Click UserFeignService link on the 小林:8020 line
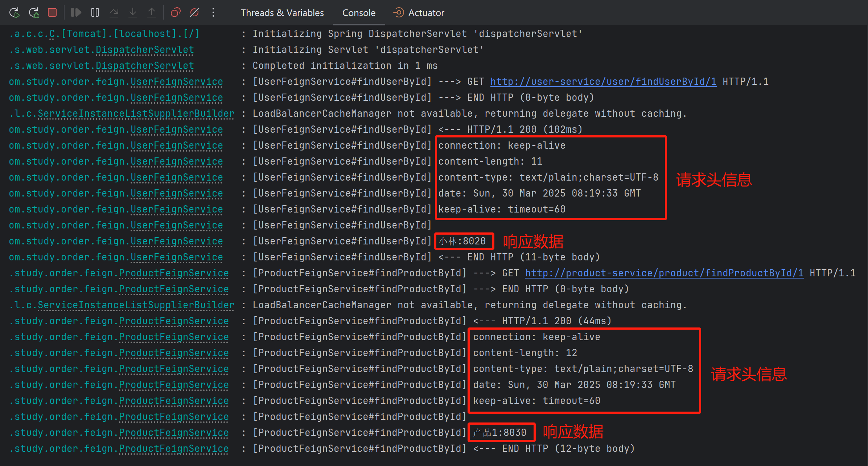Image resolution: width=868 pixels, height=466 pixels. pyautogui.click(x=176, y=241)
